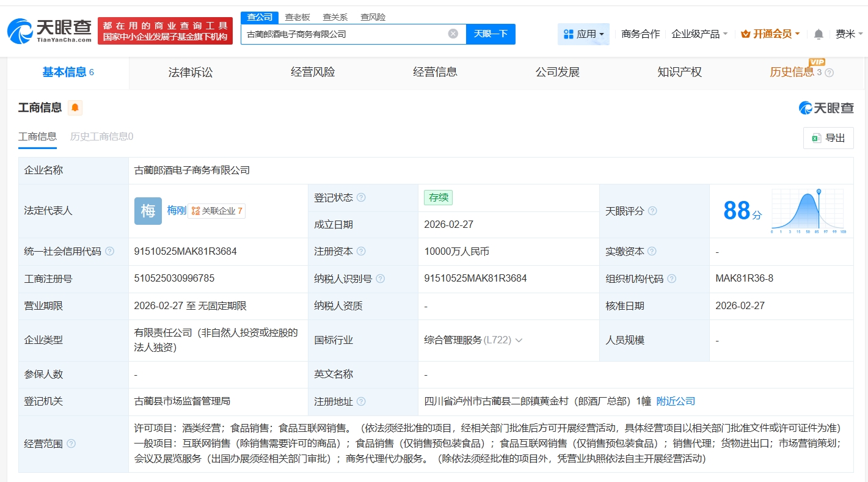Open the 开通会员 dropdown
Image resolution: width=868 pixels, height=482 pixels.
[770, 34]
